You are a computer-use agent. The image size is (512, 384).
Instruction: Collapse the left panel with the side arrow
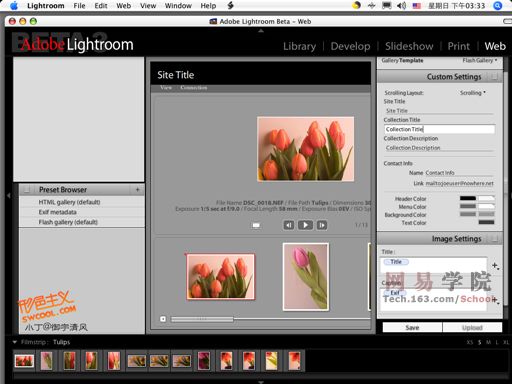(x=9, y=195)
